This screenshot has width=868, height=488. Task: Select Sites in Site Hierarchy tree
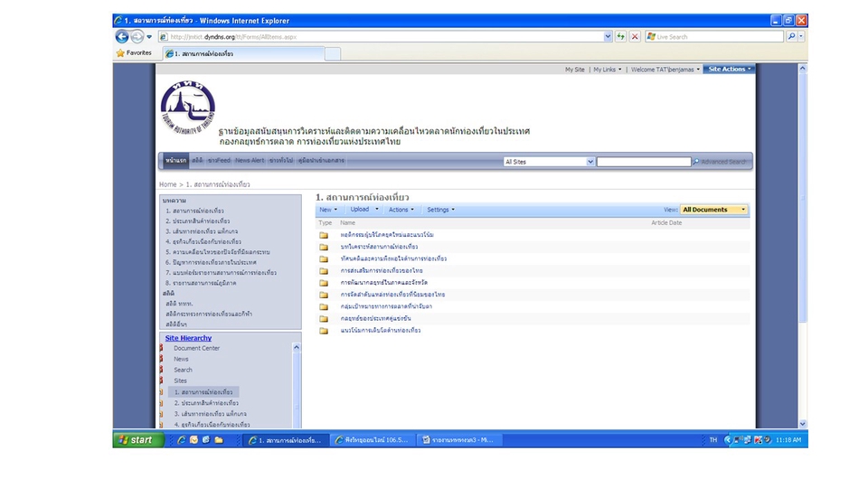coord(181,380)
